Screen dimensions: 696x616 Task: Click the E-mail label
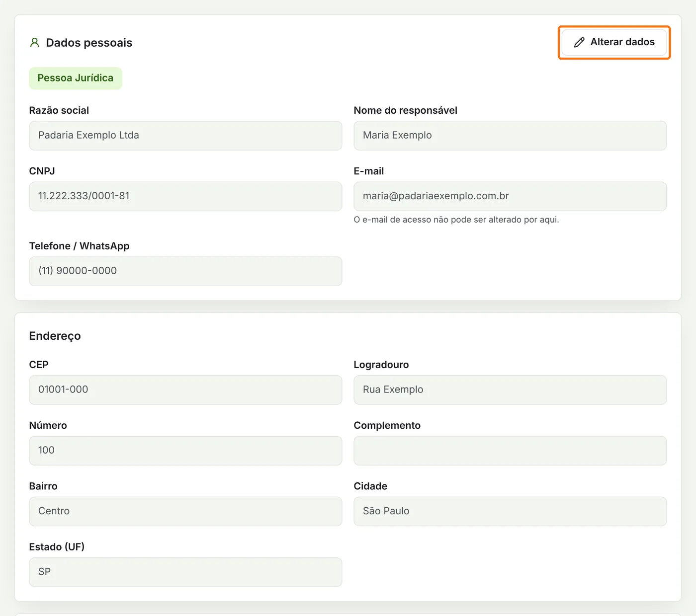pos(369,171)
